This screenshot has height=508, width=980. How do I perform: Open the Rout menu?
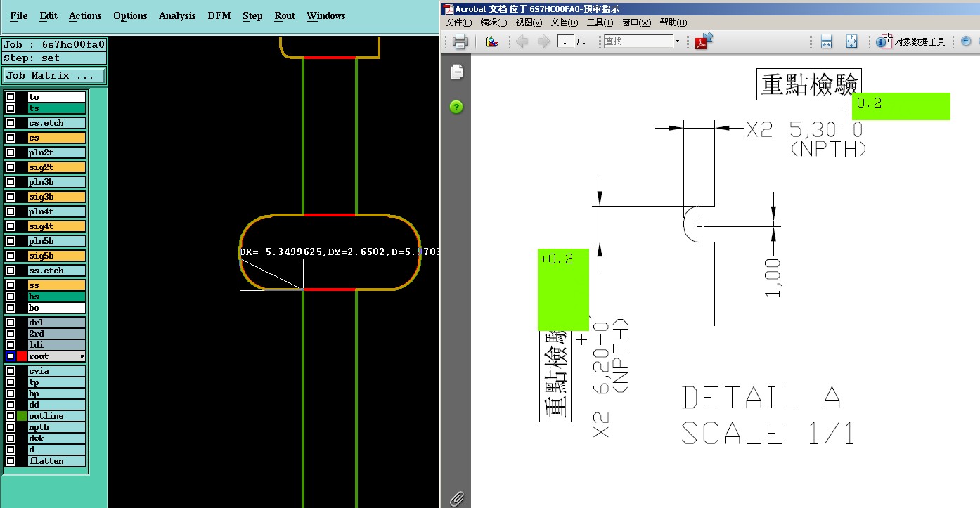pos(285,15)
